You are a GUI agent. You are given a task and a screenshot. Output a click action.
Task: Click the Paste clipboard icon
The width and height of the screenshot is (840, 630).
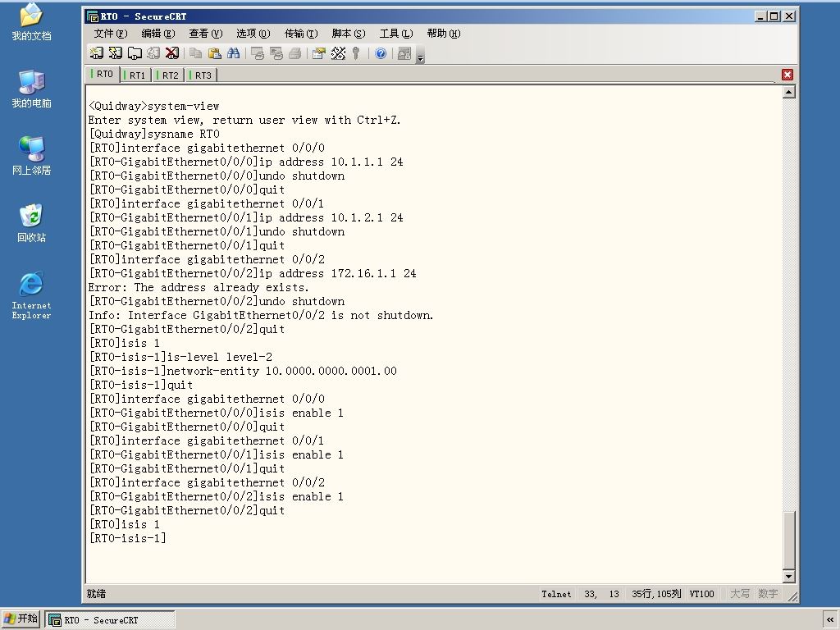click(x=214, y=53)
